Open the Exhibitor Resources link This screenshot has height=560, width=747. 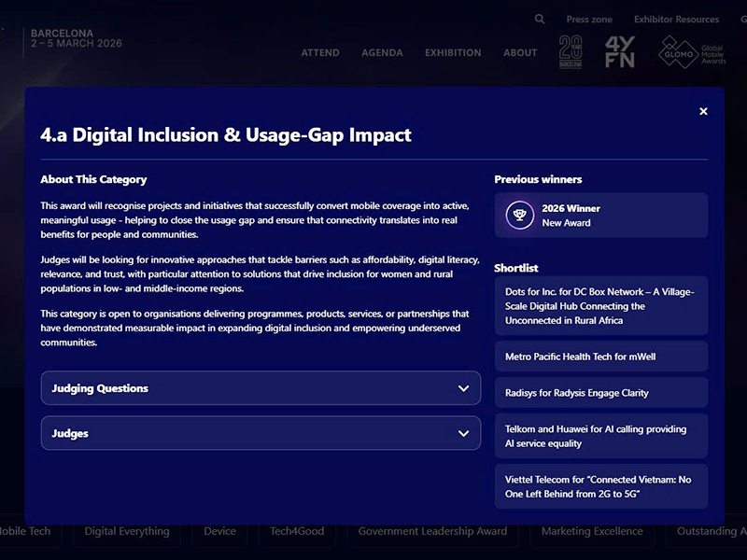[x=676, y=20]
